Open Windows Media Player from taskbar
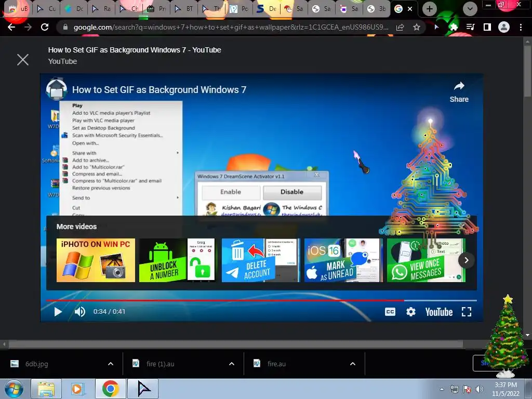 (x=78, y=389)
